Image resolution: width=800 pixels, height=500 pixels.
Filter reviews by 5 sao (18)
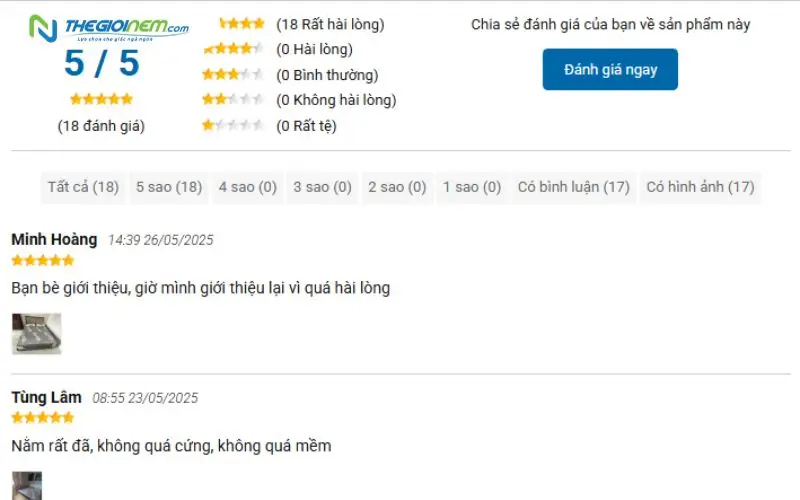[169, 187]
